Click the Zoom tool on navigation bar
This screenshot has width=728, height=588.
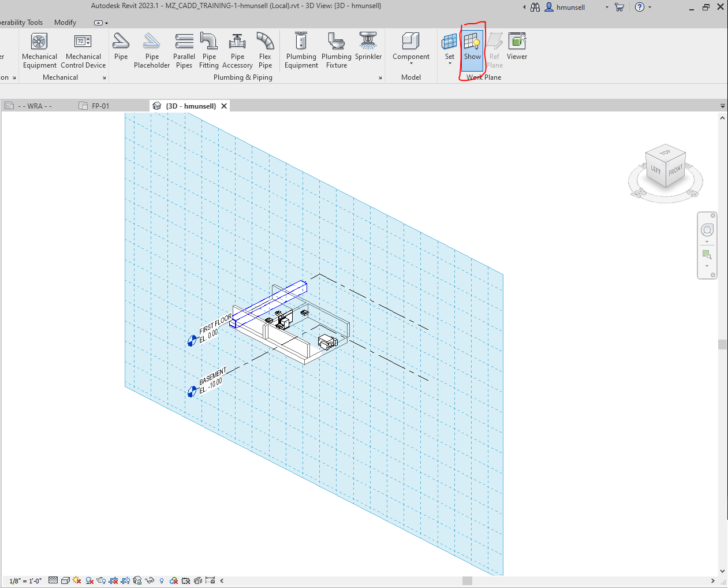point(707,255)
